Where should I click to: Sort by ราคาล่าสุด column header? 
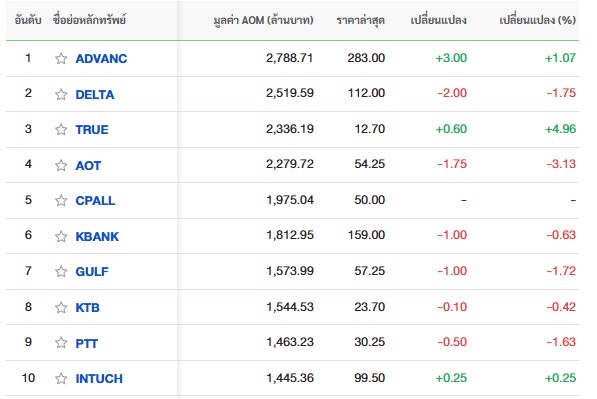pyautogui.click(x=361, y=20)
